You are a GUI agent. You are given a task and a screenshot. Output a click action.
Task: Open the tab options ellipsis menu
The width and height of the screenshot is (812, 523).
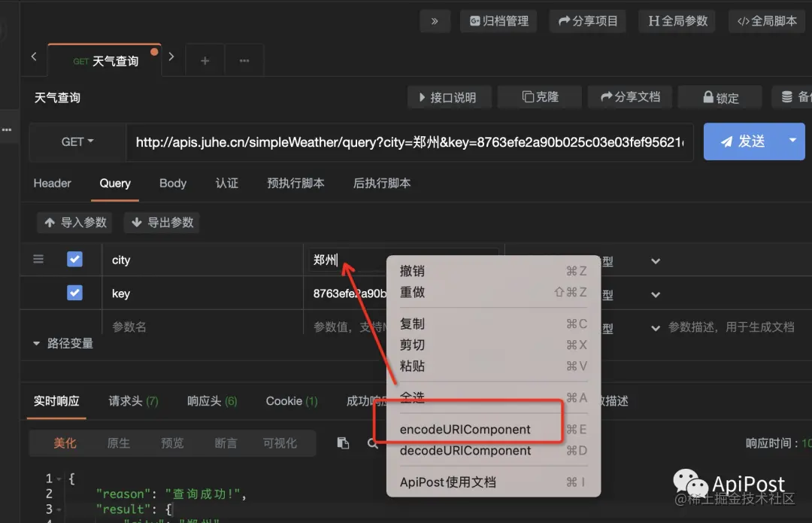pos(244,61)
